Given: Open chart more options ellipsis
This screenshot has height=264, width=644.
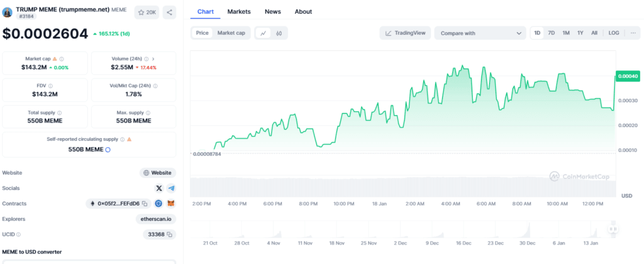Looking at the screenshot, I should pos(633,33).
